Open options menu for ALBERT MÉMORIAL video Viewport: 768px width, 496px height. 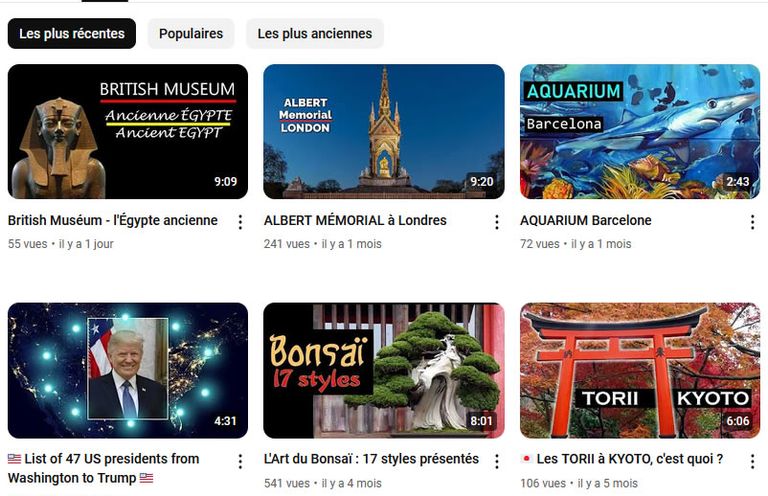pyautogui.click(x=497, y=222)
